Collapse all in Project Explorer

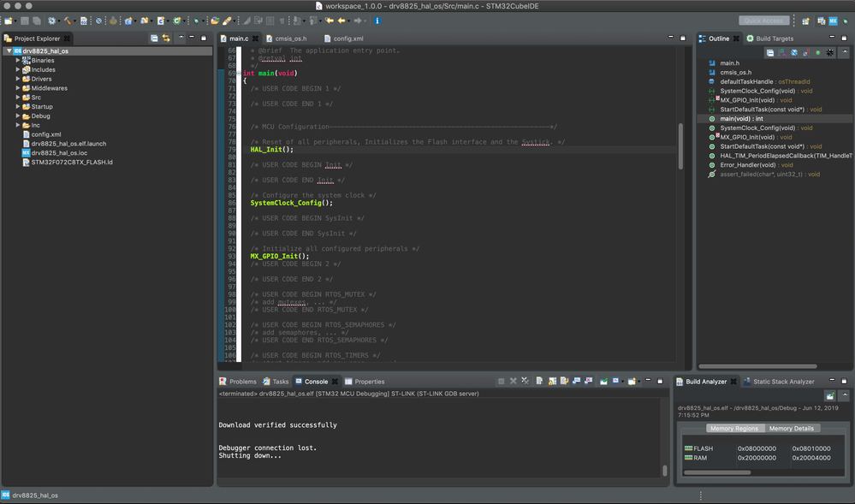coord(154,39)
